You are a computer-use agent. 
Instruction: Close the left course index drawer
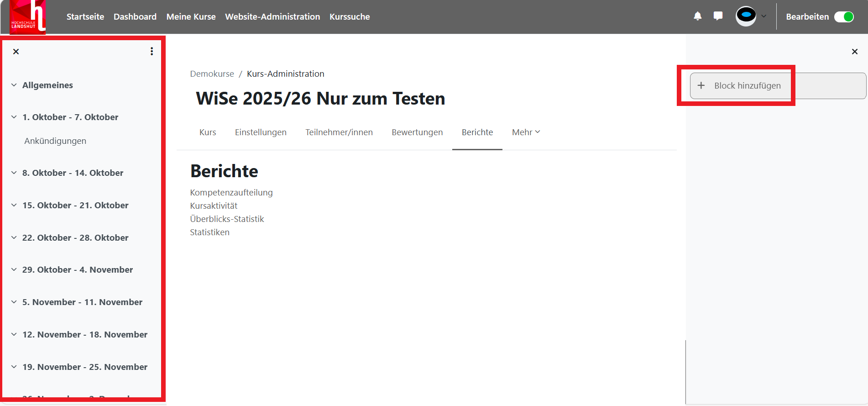tap(16, 52)
